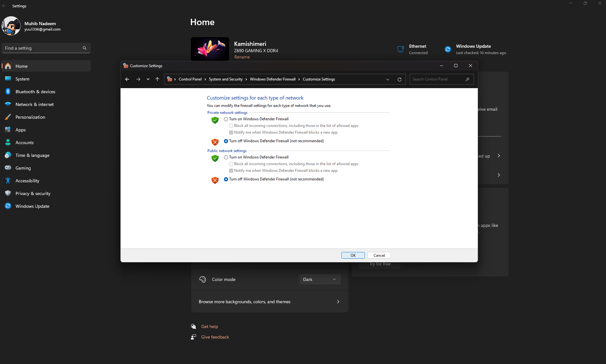The width and height of the screenshot is (606, 364).
Task: Expand chevron after Control Panel breadcrumb
Action: (x=205, y=79)
